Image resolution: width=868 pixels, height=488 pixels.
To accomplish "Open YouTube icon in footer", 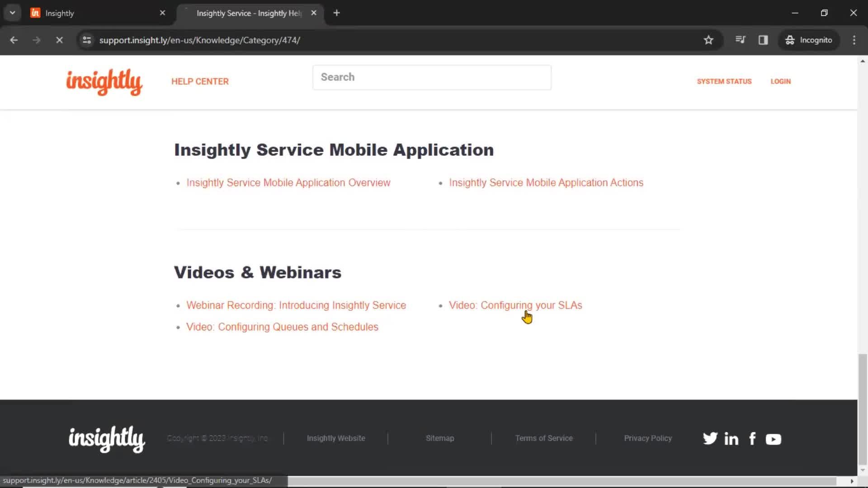I will tap(774, 439).
